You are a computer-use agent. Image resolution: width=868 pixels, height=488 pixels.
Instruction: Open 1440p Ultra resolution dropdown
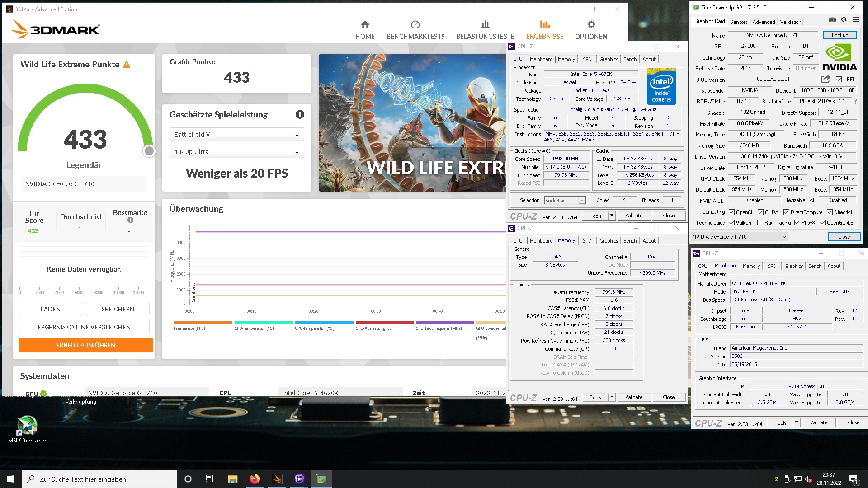237,152
